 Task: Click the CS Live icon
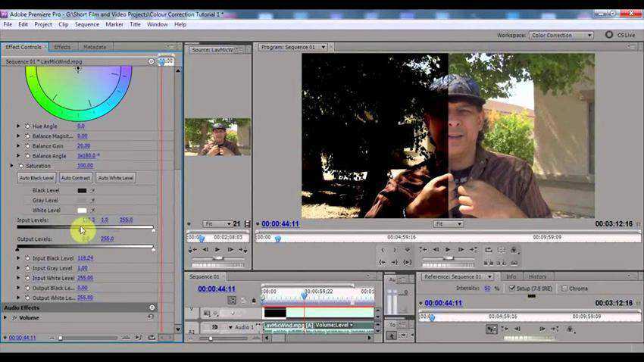click(x=609, y=35)
